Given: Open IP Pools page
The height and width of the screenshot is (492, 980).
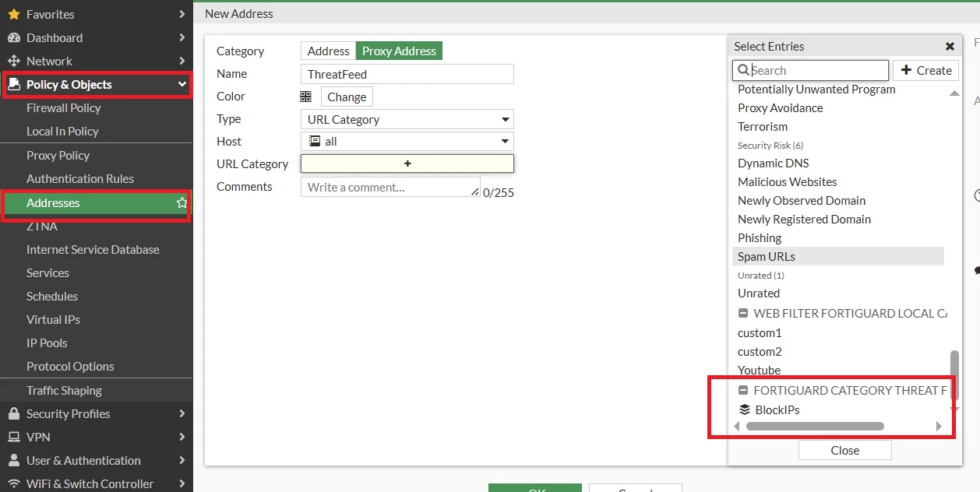Looking at the screenshot, I should pyautogui.click(x=47, y=343).
